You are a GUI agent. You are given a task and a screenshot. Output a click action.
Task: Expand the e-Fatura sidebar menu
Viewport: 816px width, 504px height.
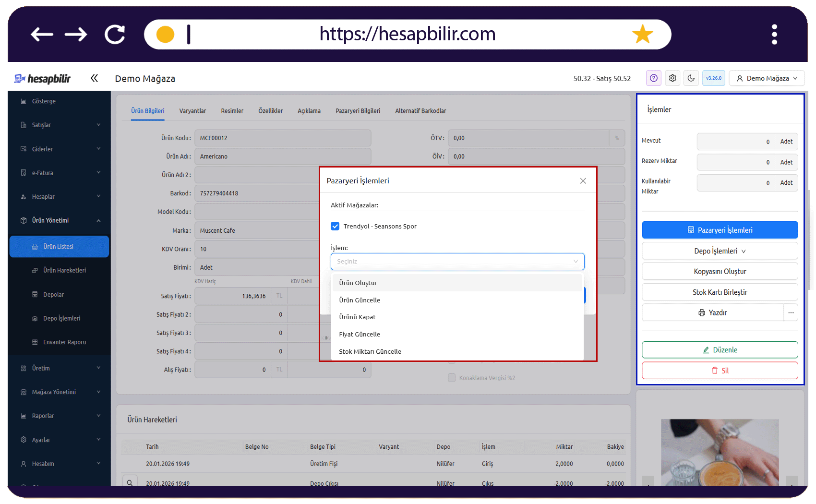click(x=60, y=173)
